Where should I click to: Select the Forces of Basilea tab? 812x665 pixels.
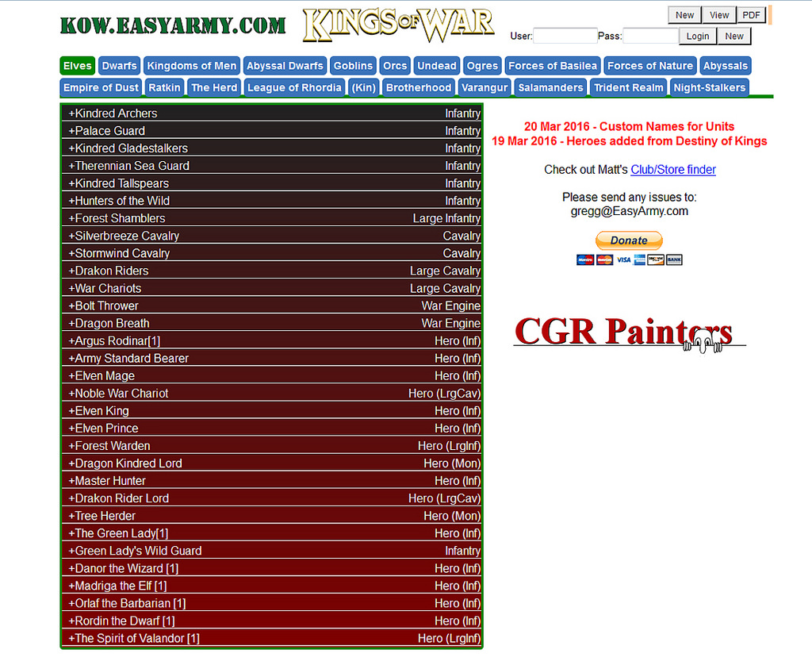(552, 66)
